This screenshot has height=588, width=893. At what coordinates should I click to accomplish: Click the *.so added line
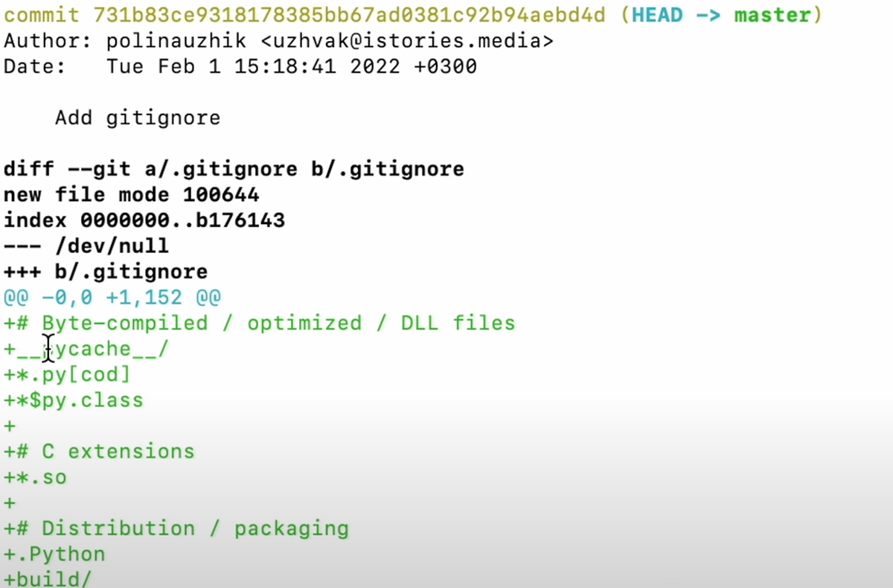click(x=35, y=477)
